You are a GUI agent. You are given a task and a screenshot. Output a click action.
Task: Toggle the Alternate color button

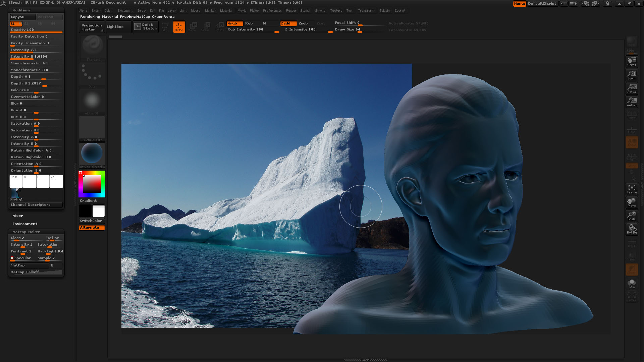pos(92,228)
